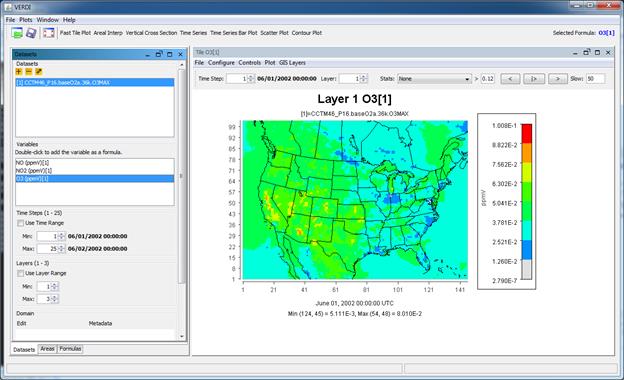This screenshot has width=624, height=380.
Task: Step back with the previous frame button
Action: [510, 79]
